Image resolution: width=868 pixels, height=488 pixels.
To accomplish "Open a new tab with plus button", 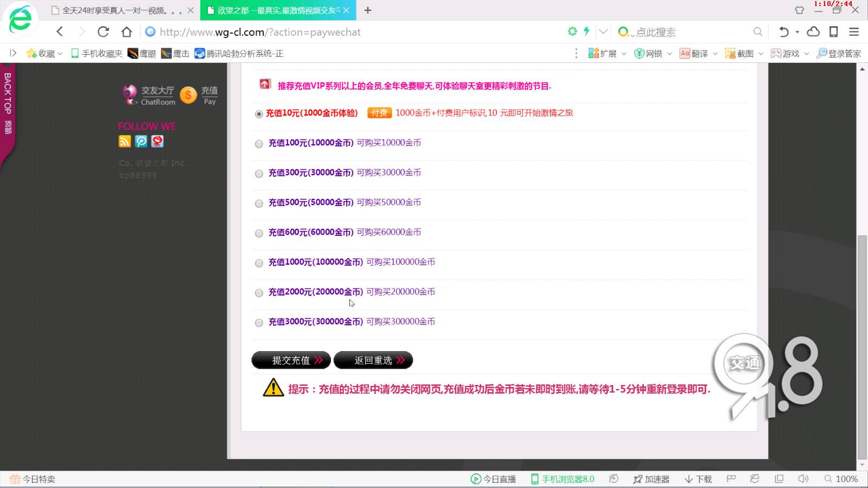I will (368, 10).
